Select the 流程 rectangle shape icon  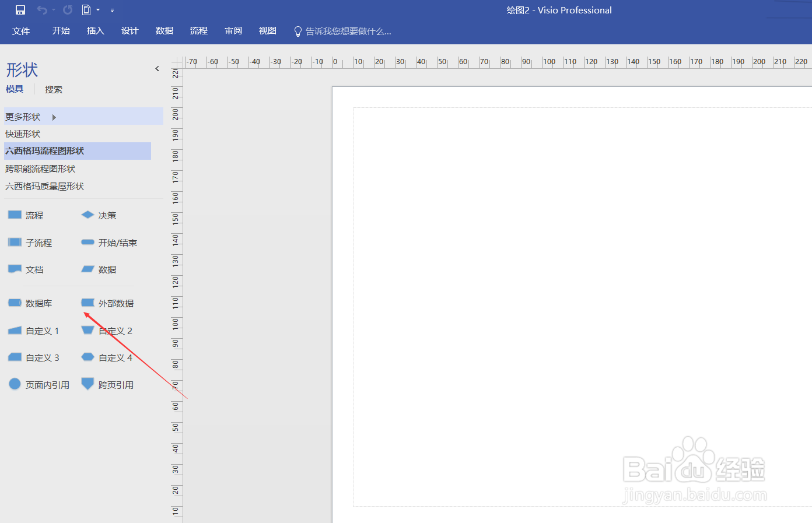tap(15, 215)
